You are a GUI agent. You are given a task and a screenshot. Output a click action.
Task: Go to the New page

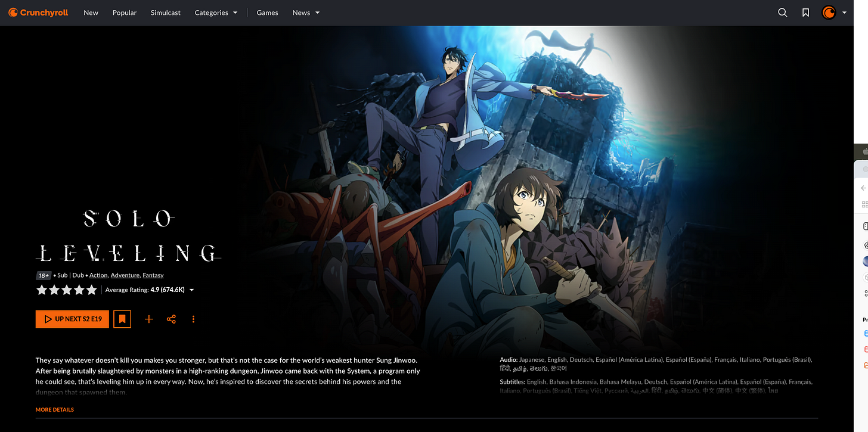(x=91, y=13)
